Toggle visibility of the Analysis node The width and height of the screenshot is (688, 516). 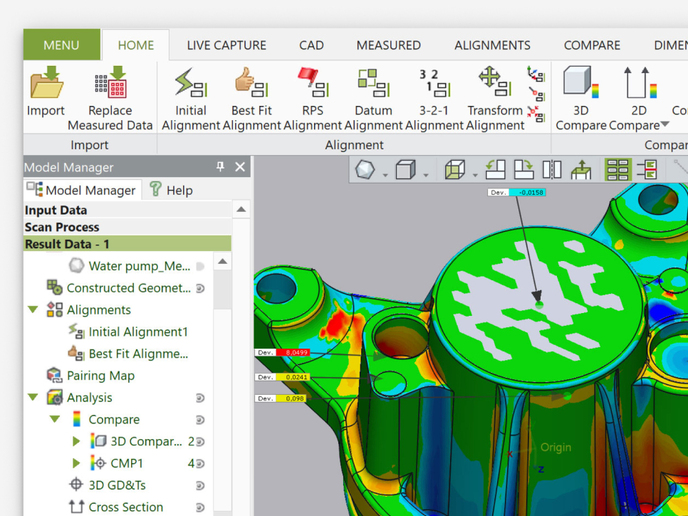[x=200, y=398]
